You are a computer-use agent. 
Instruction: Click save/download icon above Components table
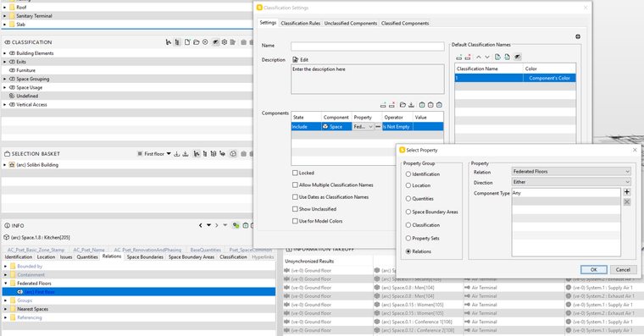tap(411, 105)
